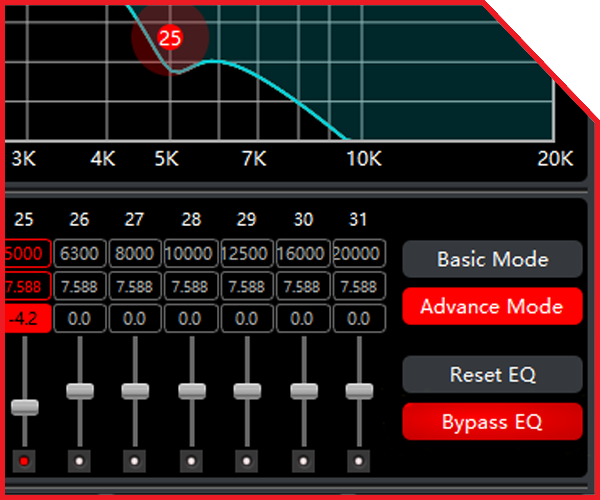Edit band 25 frequency field 5000
The image size is (600, 500).
pos(28,253)
